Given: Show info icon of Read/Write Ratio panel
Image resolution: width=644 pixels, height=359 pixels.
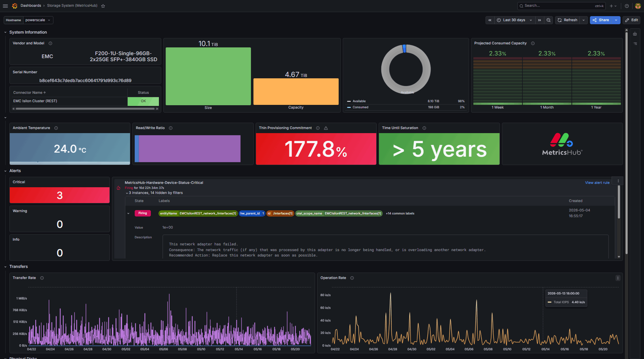Looking at the screenshot, I should (171, 128).
